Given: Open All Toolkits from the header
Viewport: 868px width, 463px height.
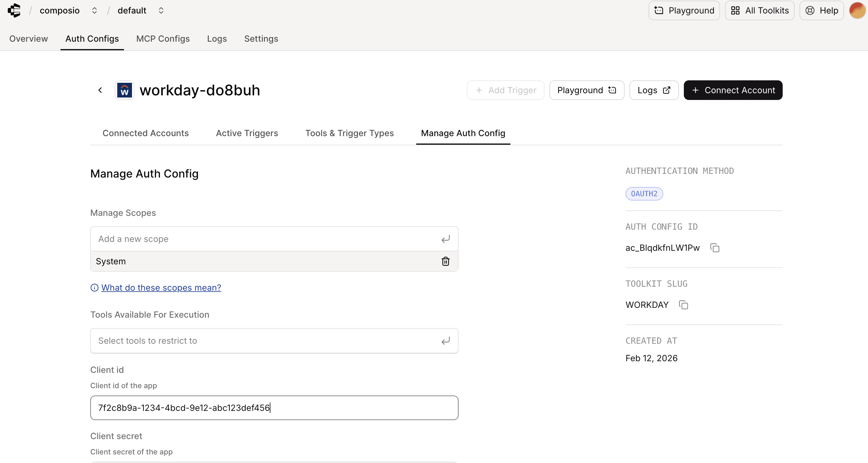Looking at the screenshot, I should [x=759, y=10].
